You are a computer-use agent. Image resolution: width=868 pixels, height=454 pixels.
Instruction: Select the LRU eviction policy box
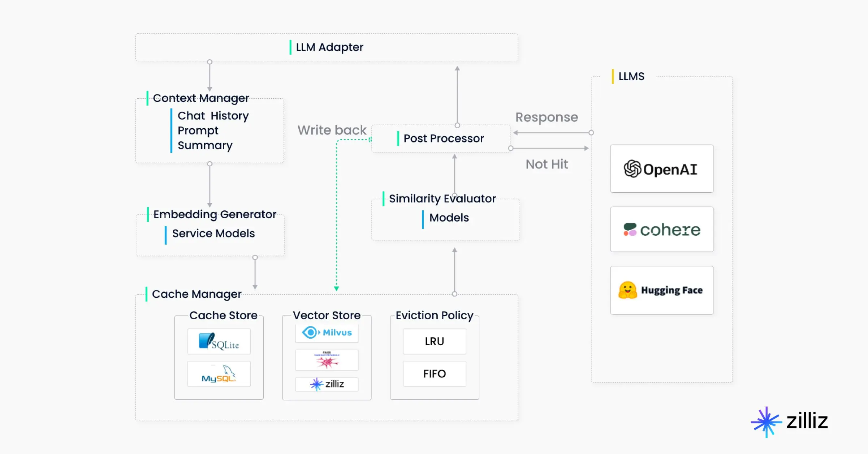coord(434,341)
